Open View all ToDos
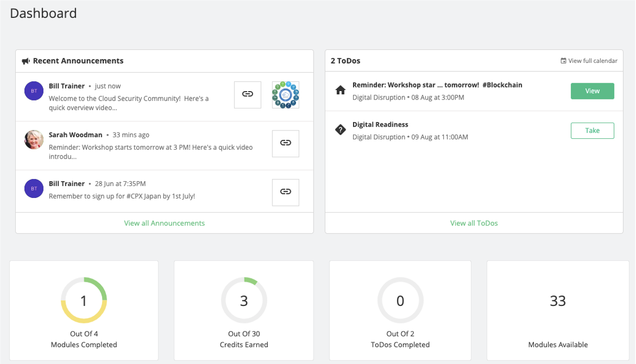Viewport: 636px width, 364px height. point(474,223)
